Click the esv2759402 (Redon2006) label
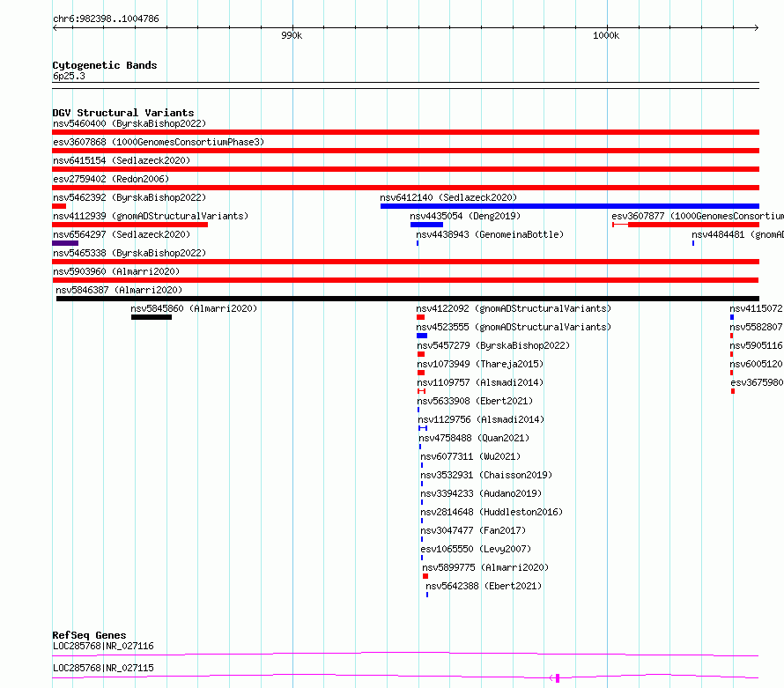784x688 pixels. (x=111, y=179)
